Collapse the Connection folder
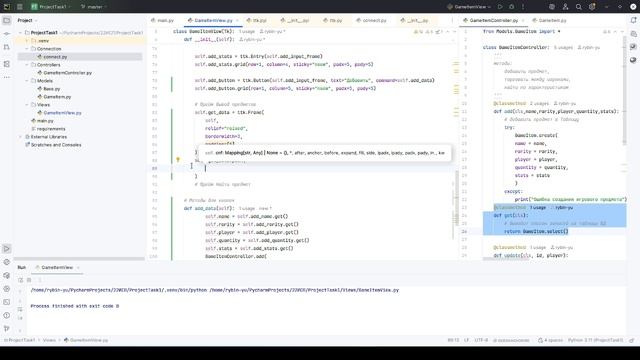 27,49
